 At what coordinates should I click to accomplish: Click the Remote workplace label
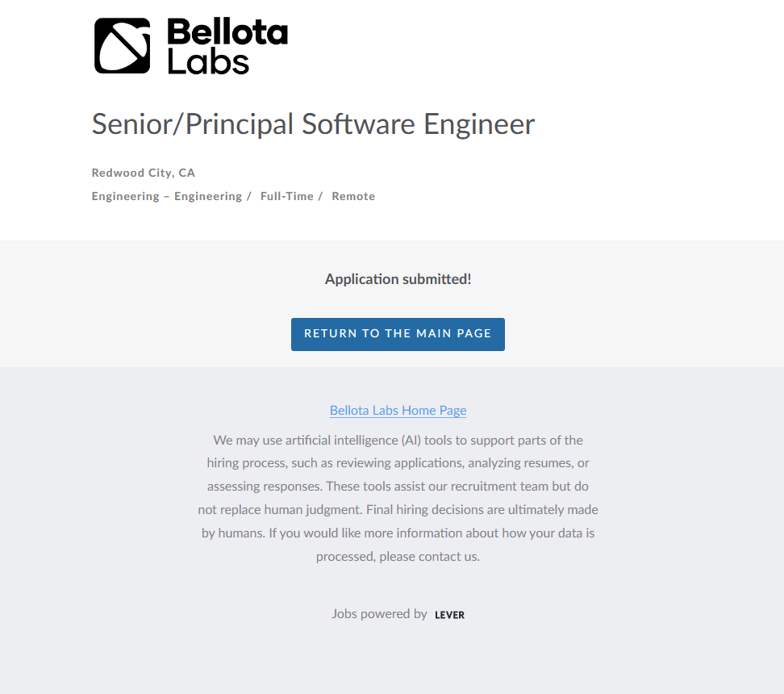[x=353, y=196]
